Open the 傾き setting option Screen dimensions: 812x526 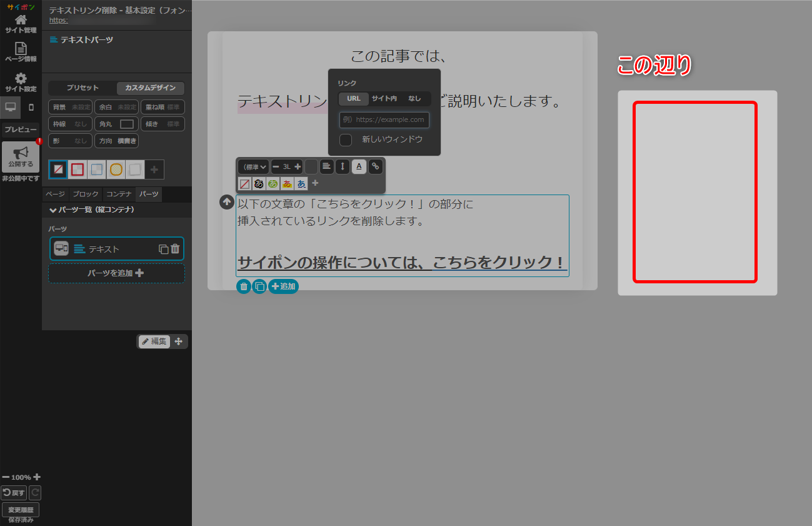(163, 124)
